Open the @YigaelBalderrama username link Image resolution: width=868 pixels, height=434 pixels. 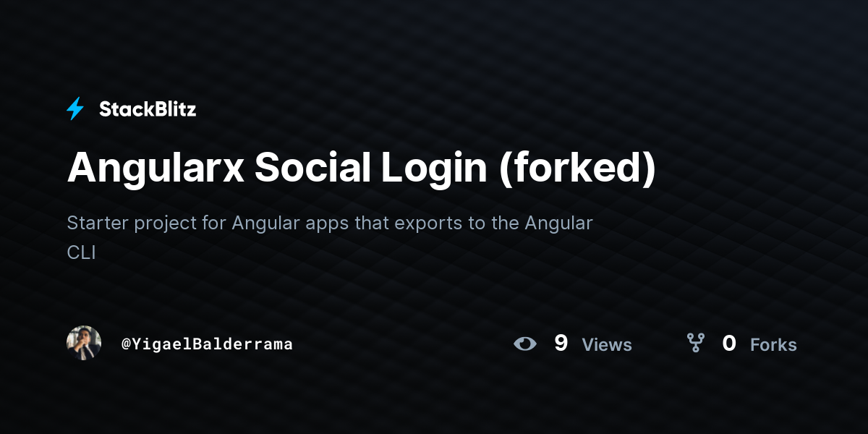(207, 344)
